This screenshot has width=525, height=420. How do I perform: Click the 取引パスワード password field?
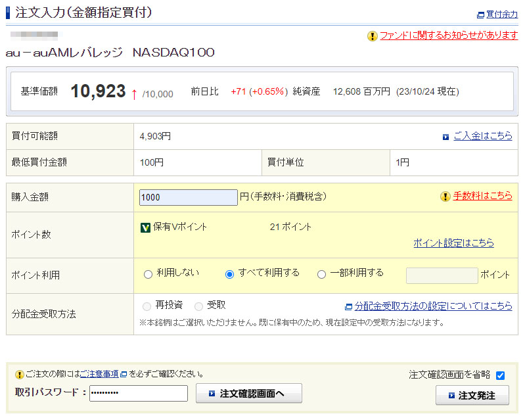tap(139, 394)
